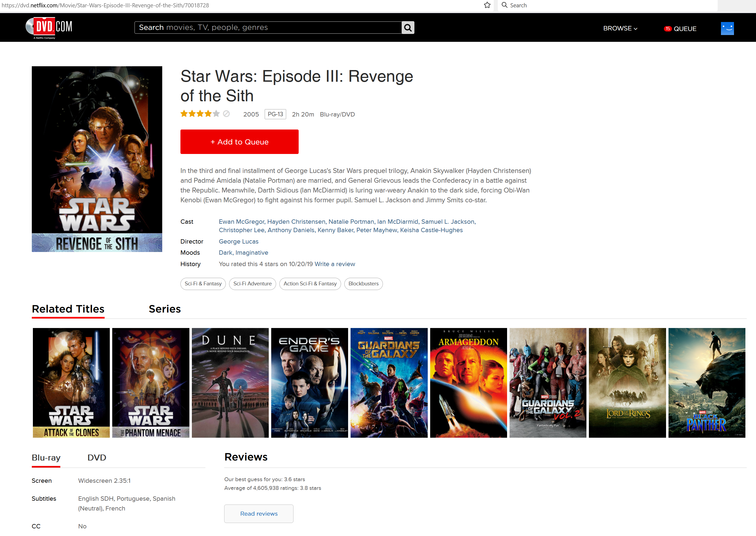
Task: Open the Armageddon poster
Action: point(468,383)
